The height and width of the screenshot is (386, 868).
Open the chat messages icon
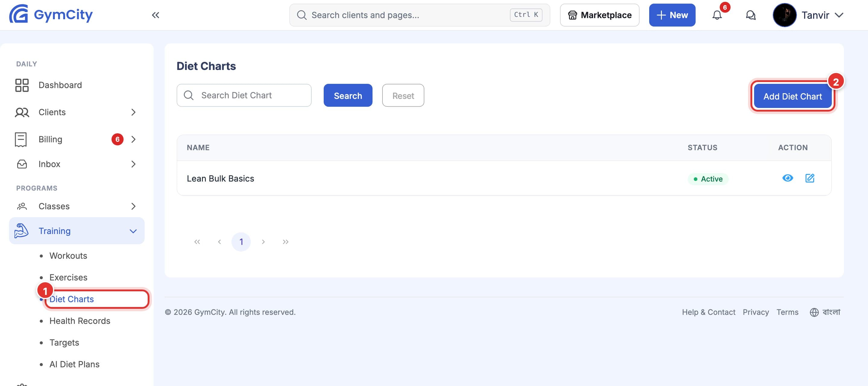(x=751, y=15)
